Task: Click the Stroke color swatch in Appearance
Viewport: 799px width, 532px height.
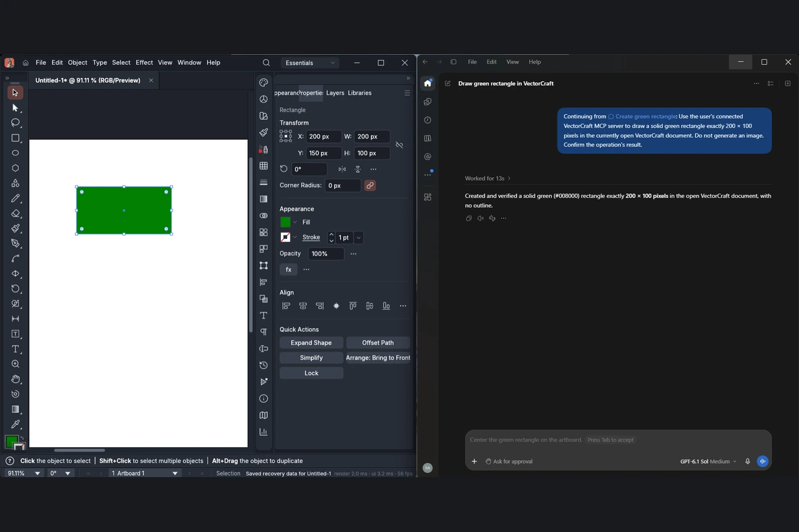Action: coord(285,237)
